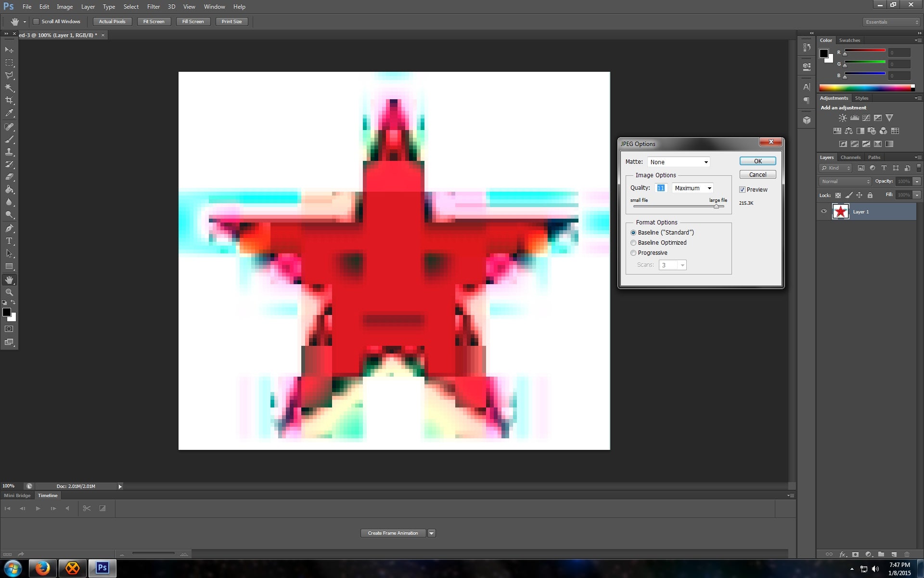This screenshot has width=924, height=578.
Task: Hide Layer 1 with eye icon
Action: pyautogui.click(x=824, y=211)
